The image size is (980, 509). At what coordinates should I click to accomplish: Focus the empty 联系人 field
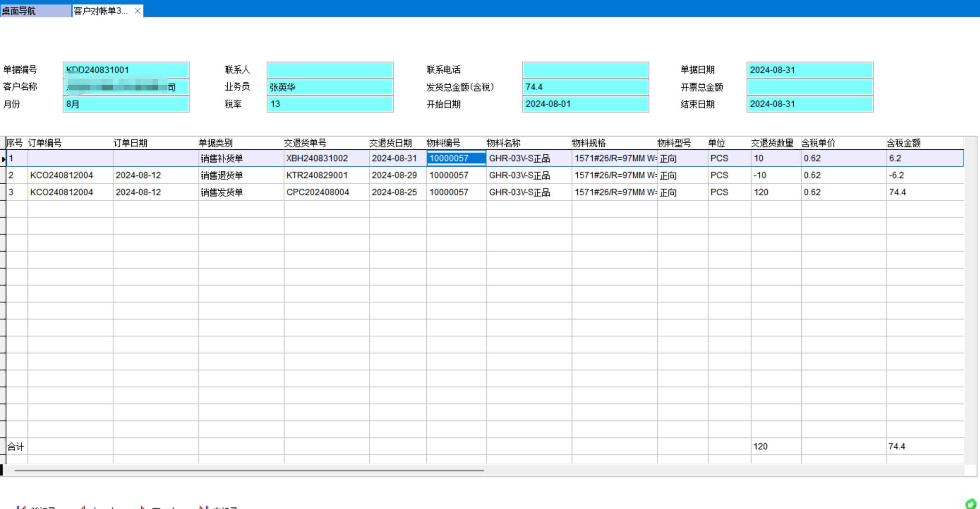pos(330,70)
